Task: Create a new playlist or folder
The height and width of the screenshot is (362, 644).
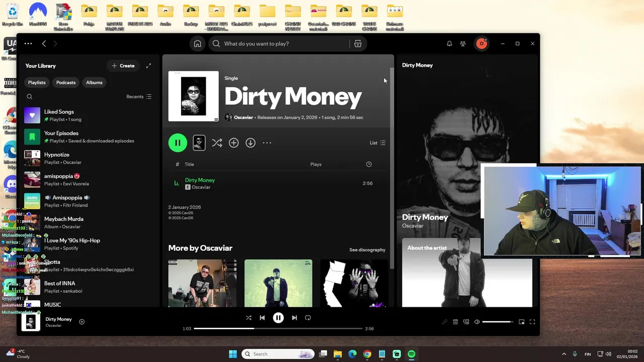Action: click(123, 66)
